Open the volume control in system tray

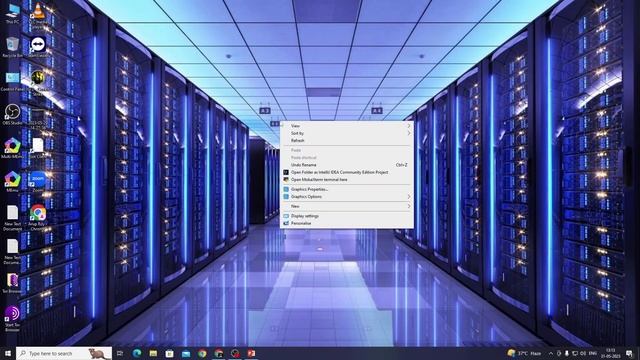click(x=583, y=353)
